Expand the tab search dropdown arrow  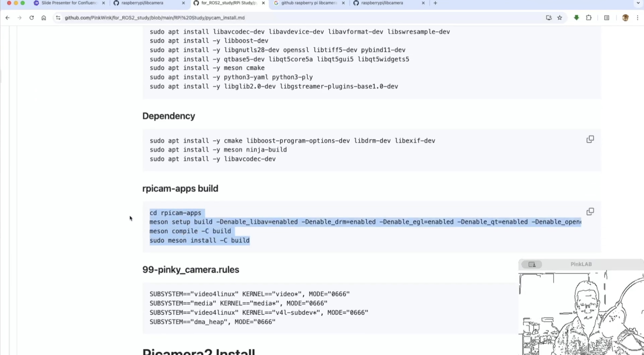[638, 3]
